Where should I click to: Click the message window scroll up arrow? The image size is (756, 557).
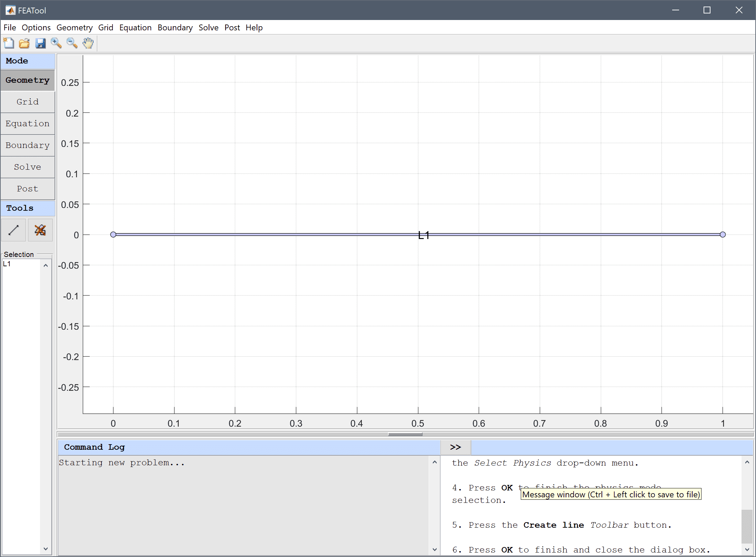pos(747,462)
